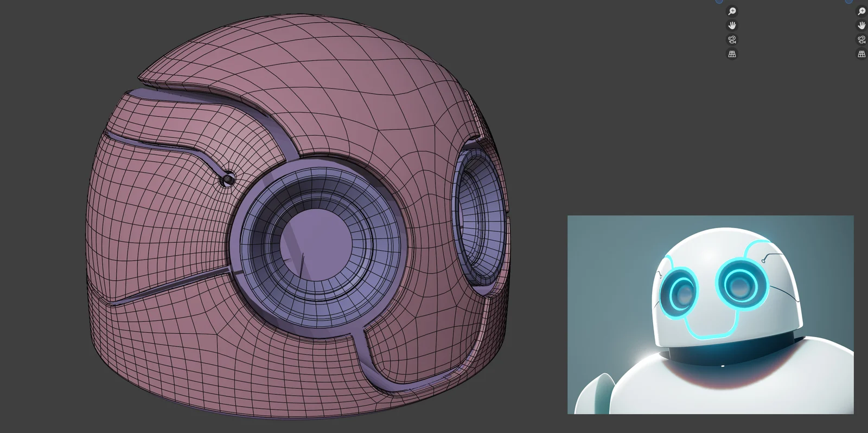Select the robot reference image
868x433 pixels.
[710, 314]
